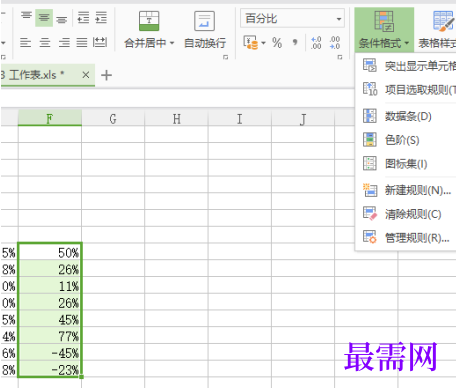
Task: Open the number format 百分比 combo box
Action: pos(292,19)
